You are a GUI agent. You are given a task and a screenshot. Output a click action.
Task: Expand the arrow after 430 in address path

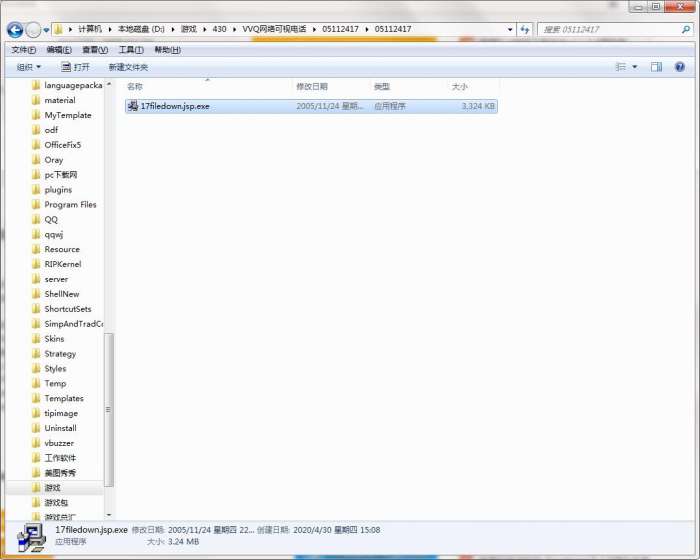[x=234, y=29]
